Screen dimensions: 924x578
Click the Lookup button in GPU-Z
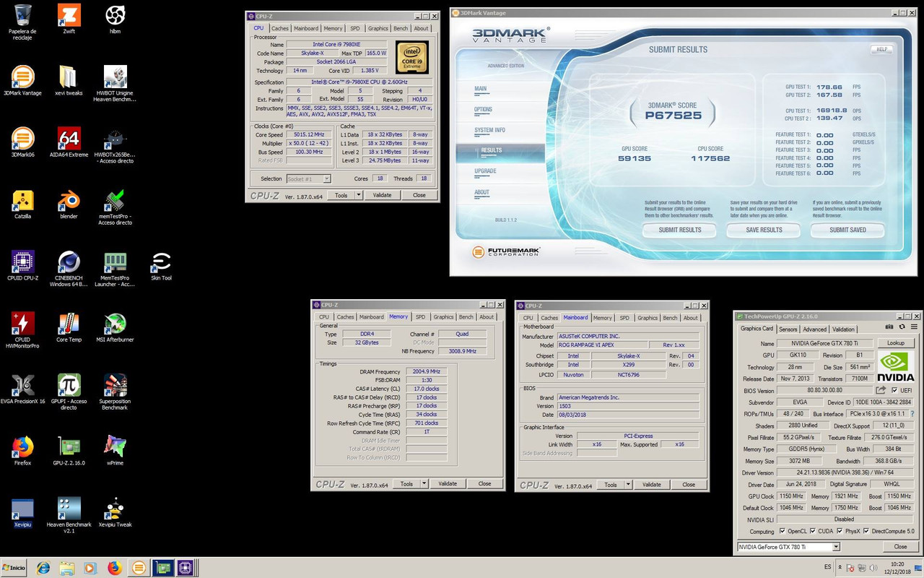coord(895,343)
